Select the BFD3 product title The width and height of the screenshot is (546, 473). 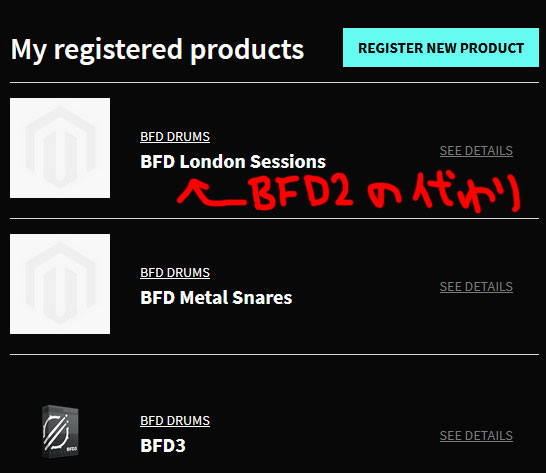point(163,445)
